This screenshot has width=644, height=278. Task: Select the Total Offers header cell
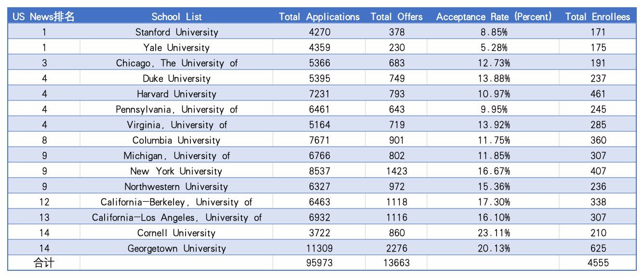[396, 17]
